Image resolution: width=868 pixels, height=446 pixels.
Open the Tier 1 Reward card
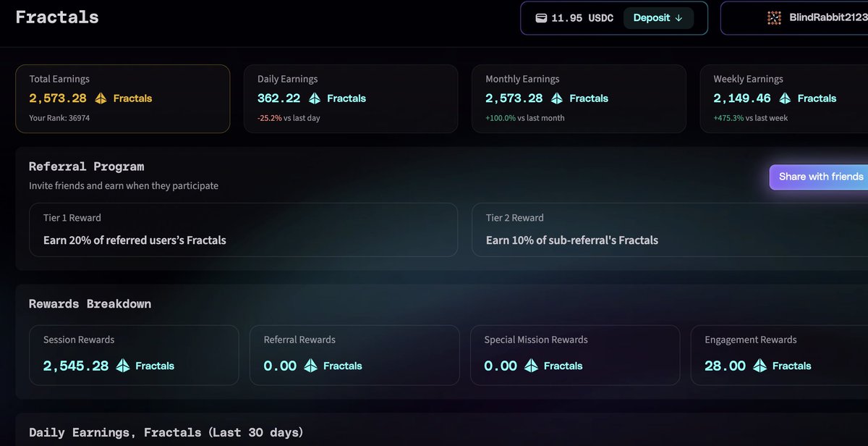tap(243, 230)
